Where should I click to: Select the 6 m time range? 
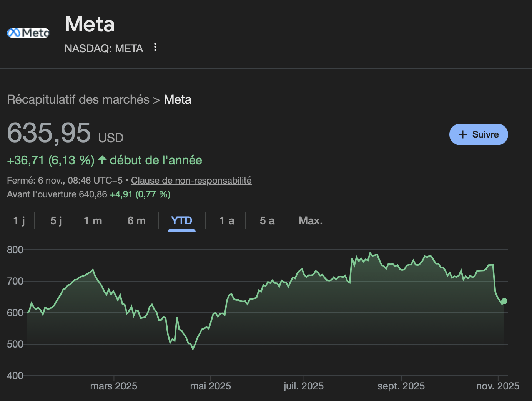click(x=136, y=220)
